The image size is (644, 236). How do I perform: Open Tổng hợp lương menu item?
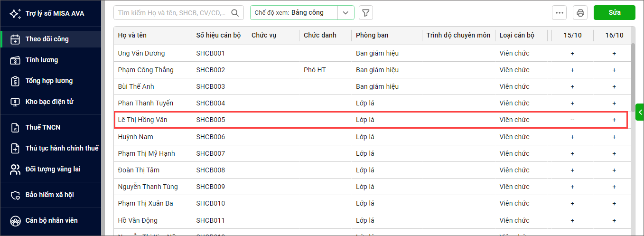(x=49, y=81)
